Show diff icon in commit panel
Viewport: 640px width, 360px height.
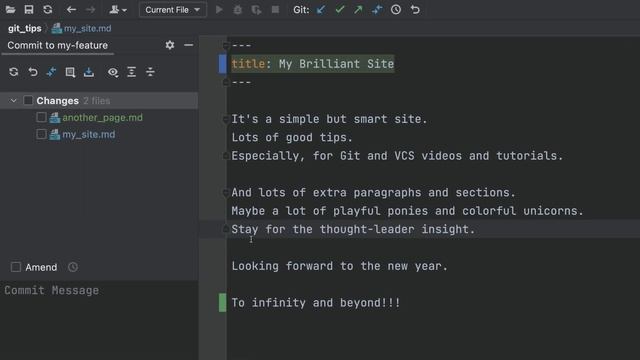(51, 72)
